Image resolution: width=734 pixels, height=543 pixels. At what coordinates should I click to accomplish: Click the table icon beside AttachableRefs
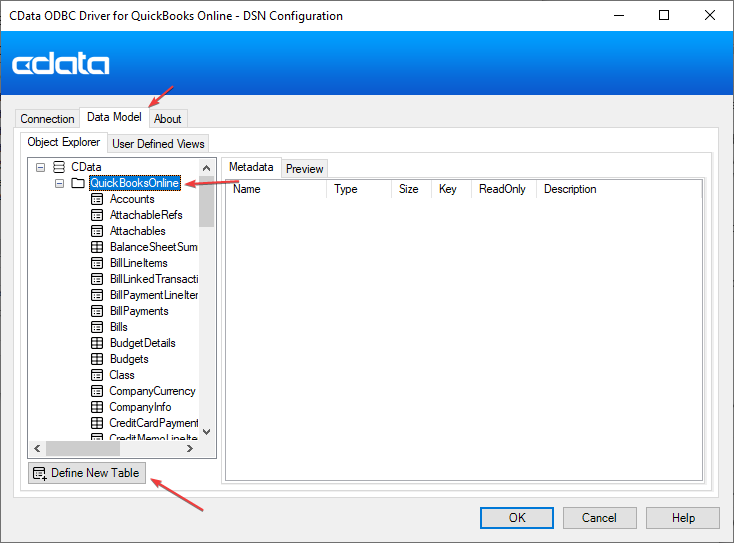click(x=97, y=215)
